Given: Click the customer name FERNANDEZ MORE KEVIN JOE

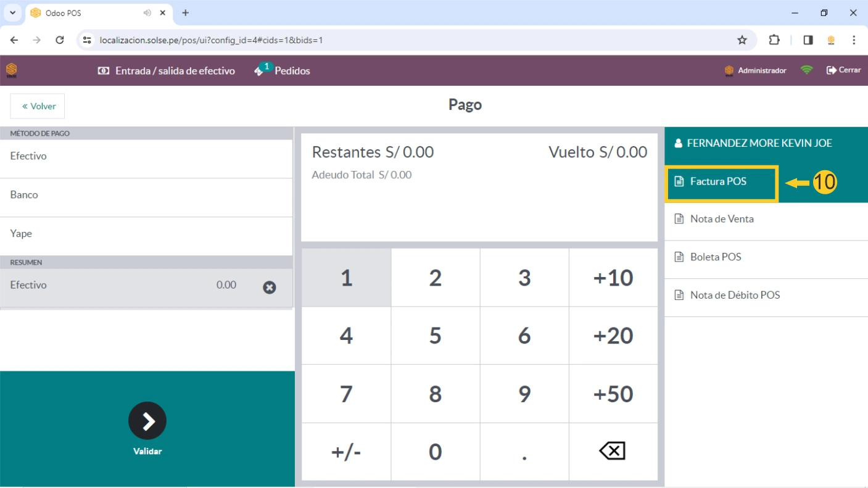Looking at the screenshot, I should [759, 143].
